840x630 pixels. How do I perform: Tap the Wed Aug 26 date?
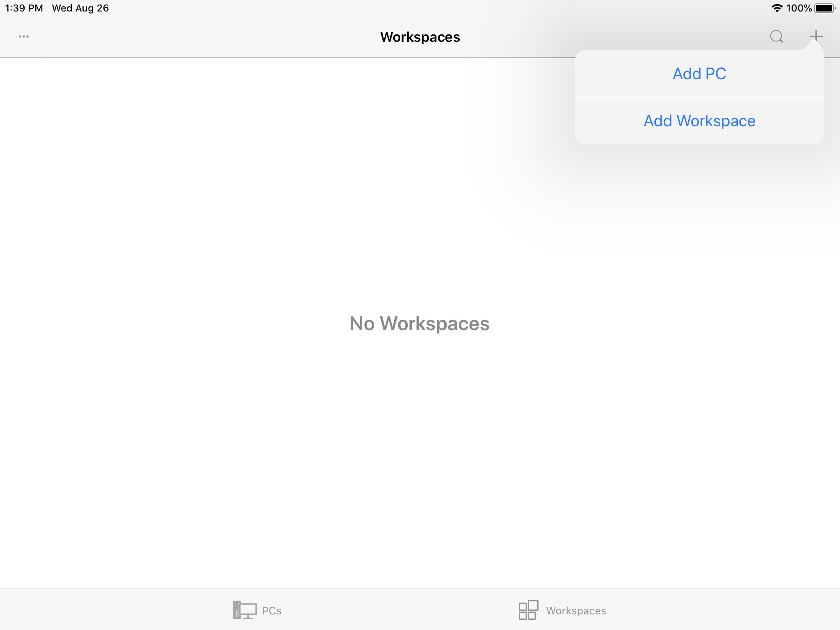pos(80,8)
